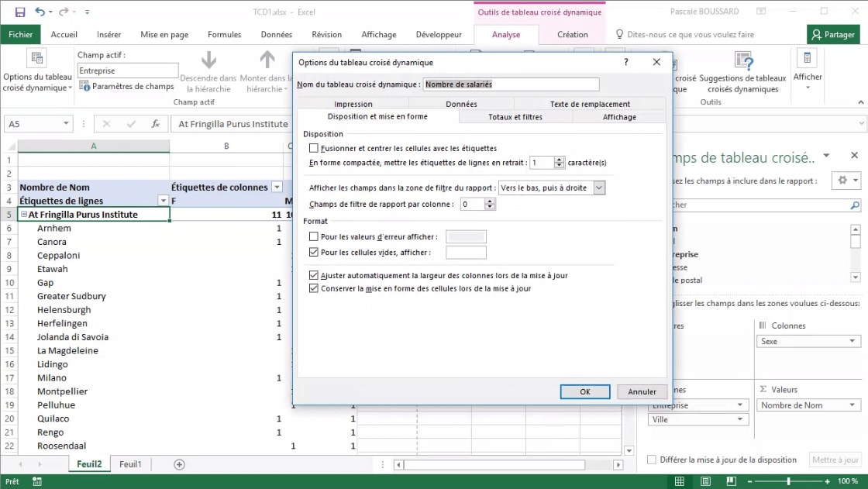This screenshot has width=868, height=489.
Task: Open the Fichier menu
Action: click(x=20, y=34)
